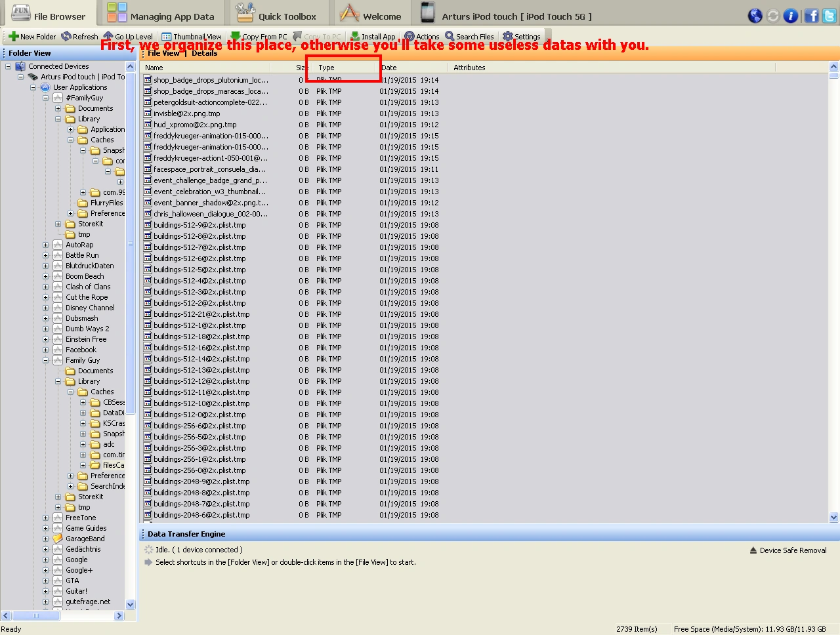Open Search Files

469,37
